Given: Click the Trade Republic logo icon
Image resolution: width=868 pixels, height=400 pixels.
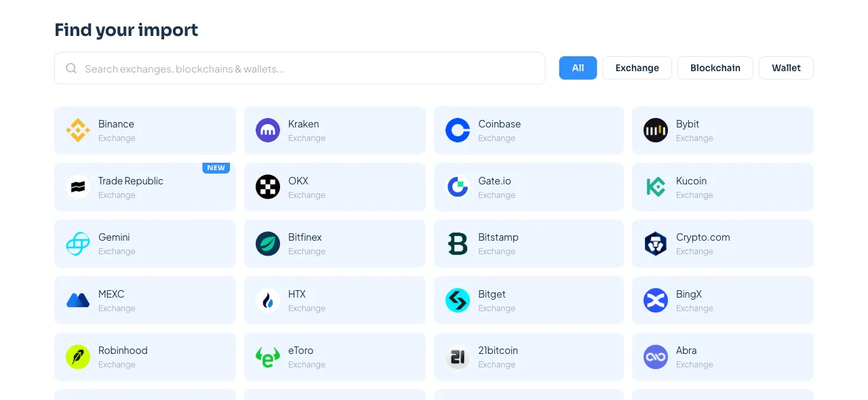Looking at the screenshot, I should coord(78,187).
